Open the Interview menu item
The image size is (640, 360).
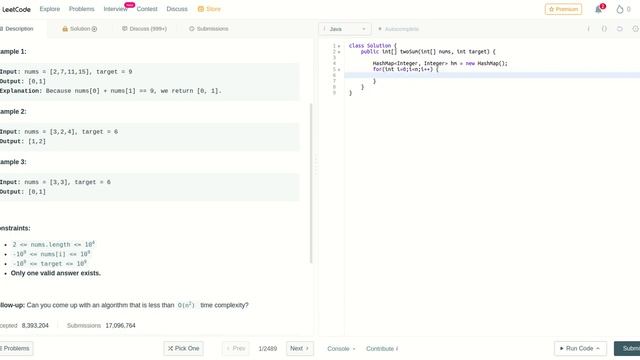point(116,9)
